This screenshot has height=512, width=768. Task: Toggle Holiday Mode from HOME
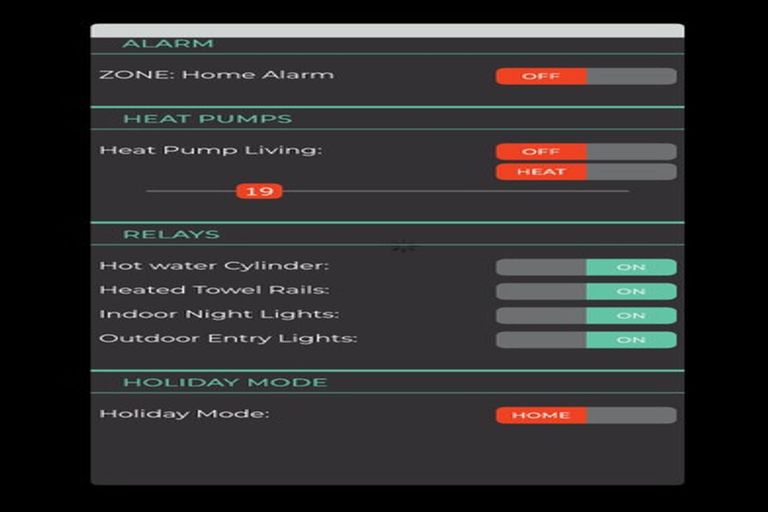tap(585, 415)
